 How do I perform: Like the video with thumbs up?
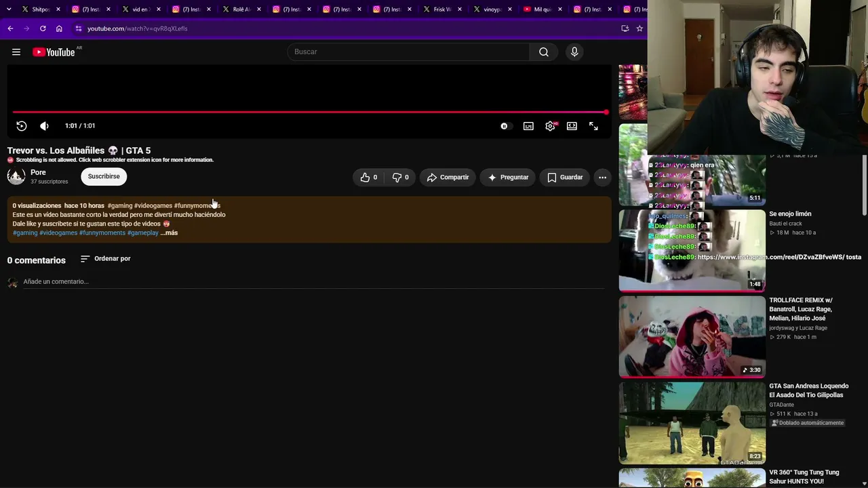[x=369, y=178]
